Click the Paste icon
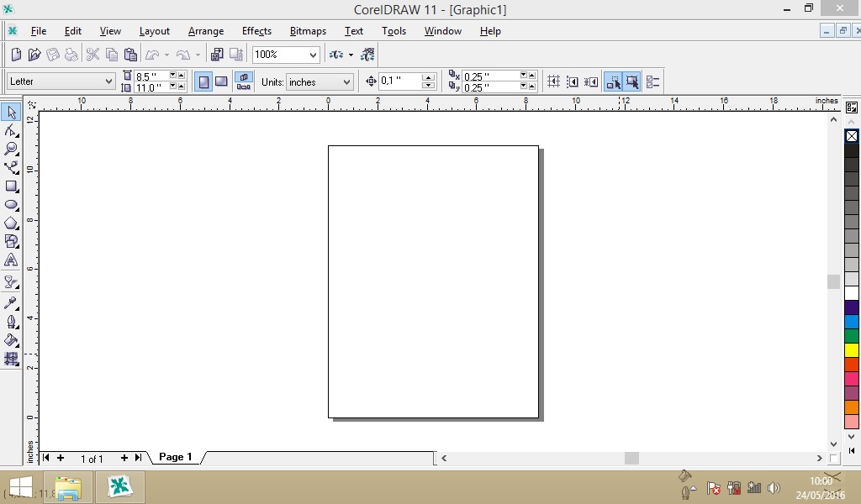861x504 pixels. pyautogui.click(x=130, y=55)
